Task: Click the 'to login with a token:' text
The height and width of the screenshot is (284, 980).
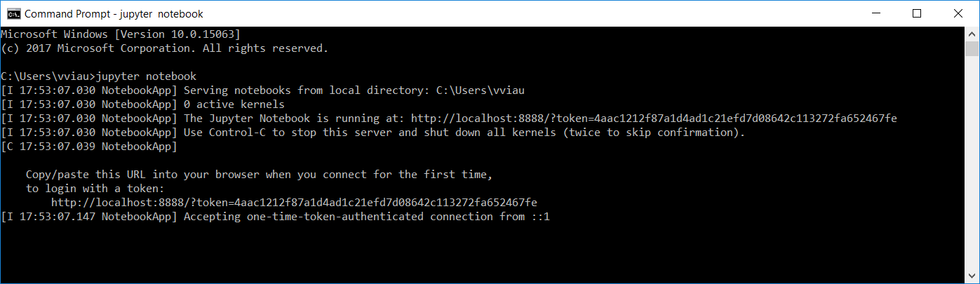Action: coord(95,189)
